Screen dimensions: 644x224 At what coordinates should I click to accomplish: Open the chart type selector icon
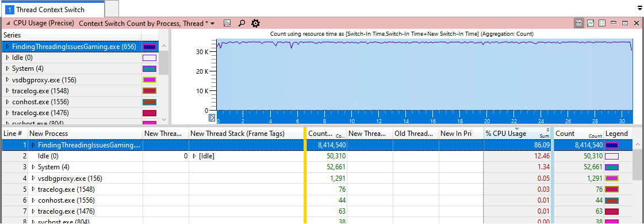227,24
